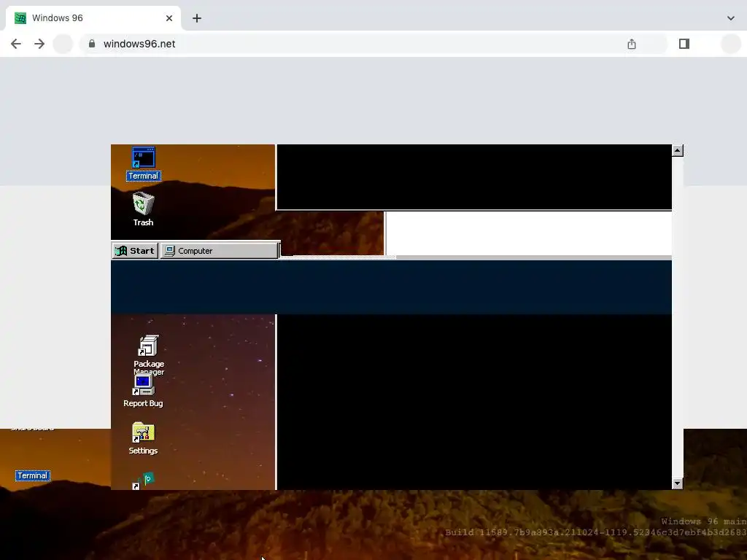
Task: Close the Windows 96 browser tab
Action: pos(169,18)
